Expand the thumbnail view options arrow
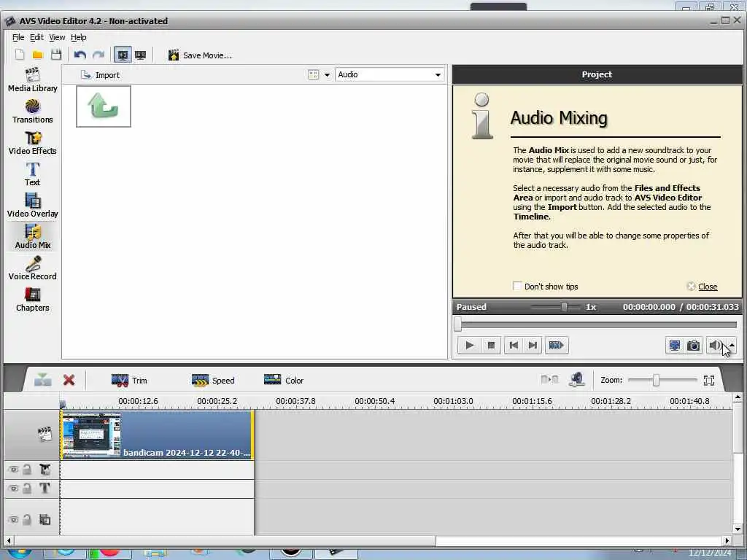Viewport: 747px width, 560px height. point(327,75)
